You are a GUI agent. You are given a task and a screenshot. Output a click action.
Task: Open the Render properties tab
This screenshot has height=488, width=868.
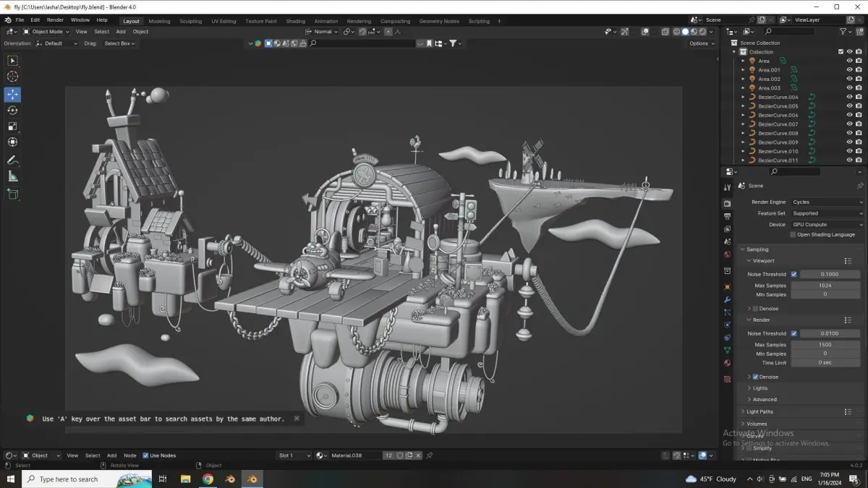point(727,203)
